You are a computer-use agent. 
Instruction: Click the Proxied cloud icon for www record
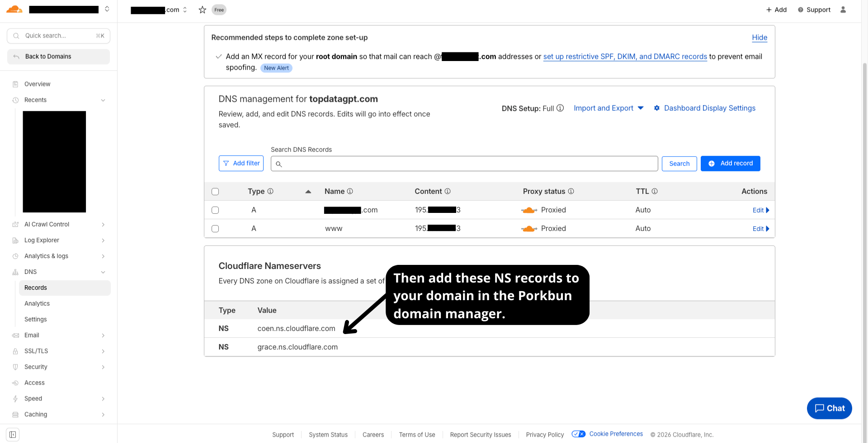529,228
